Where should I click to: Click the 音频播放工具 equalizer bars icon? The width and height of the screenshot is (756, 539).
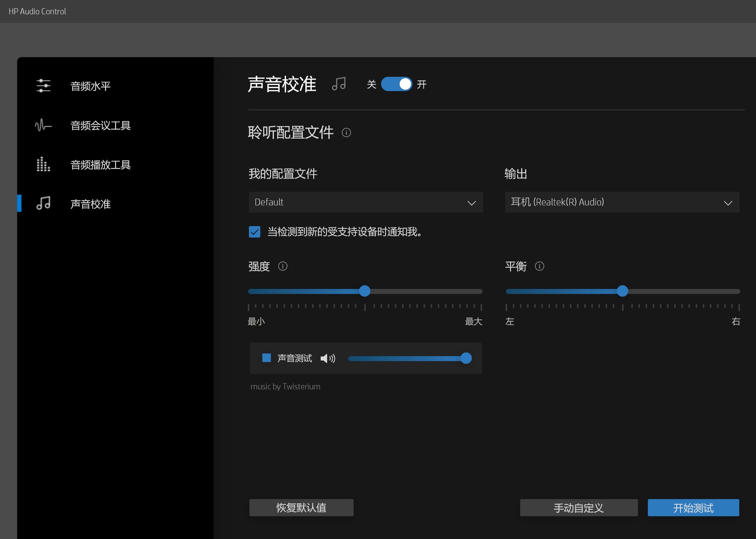(x=42, y=164)
